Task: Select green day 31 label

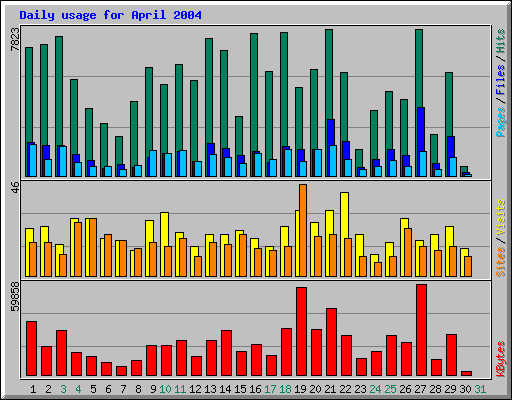Action: 480,389
